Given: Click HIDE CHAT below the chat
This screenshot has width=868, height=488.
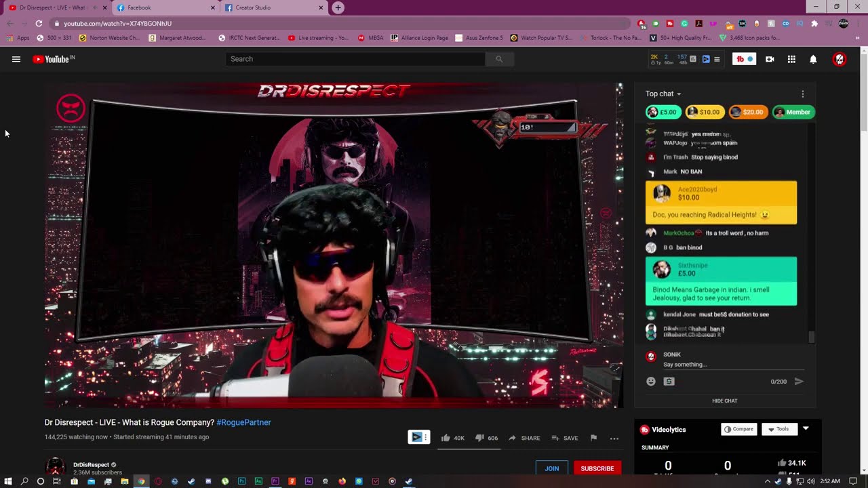Looking at the screenshot, I should coord(724,401).
